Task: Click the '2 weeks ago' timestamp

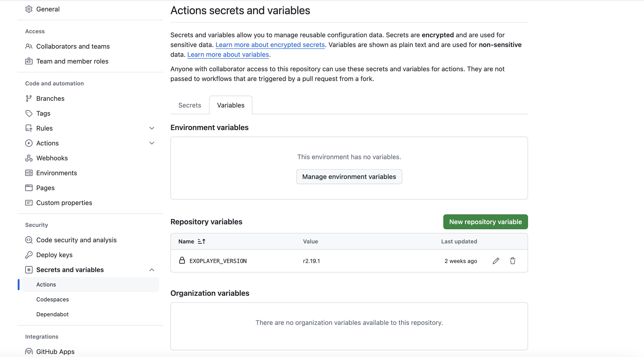Action: click(x=461, y=261)
